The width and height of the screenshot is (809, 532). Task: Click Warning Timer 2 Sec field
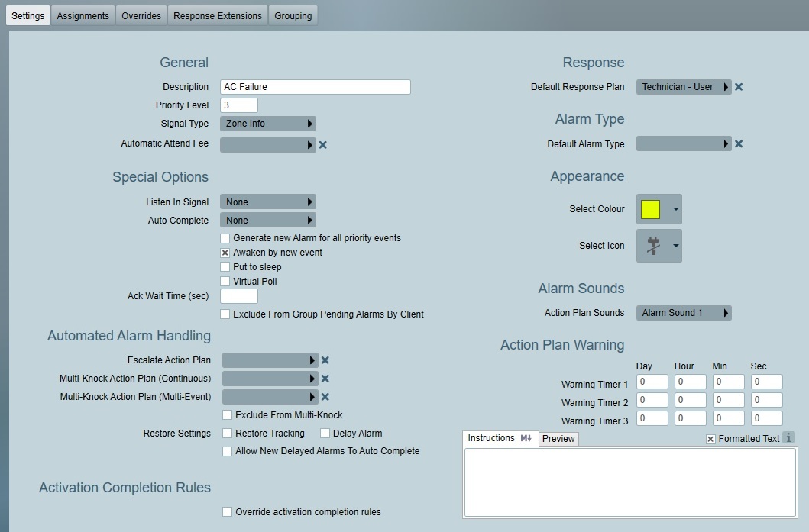767,400
